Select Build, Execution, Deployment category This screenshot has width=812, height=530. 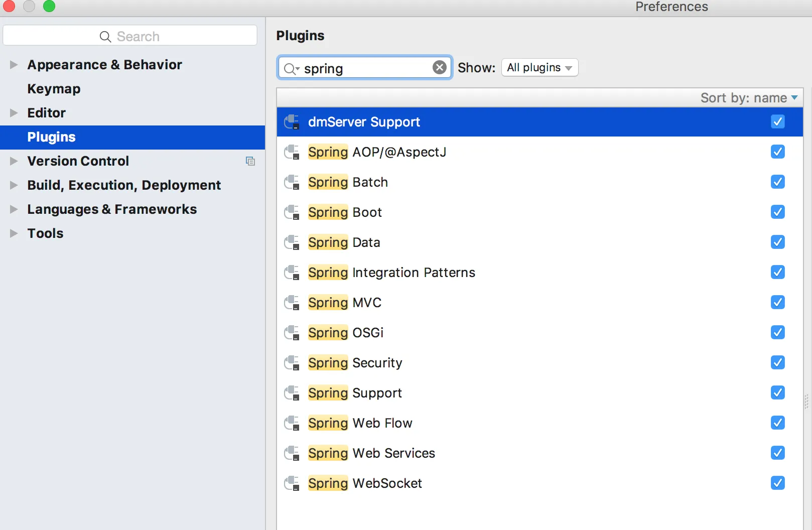point(124,185)
